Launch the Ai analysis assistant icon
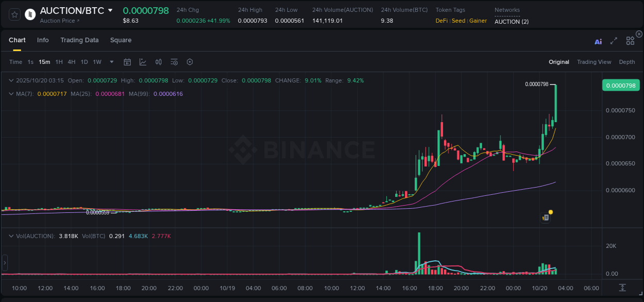This screenshot has width=644, height=302. (598, 42)
